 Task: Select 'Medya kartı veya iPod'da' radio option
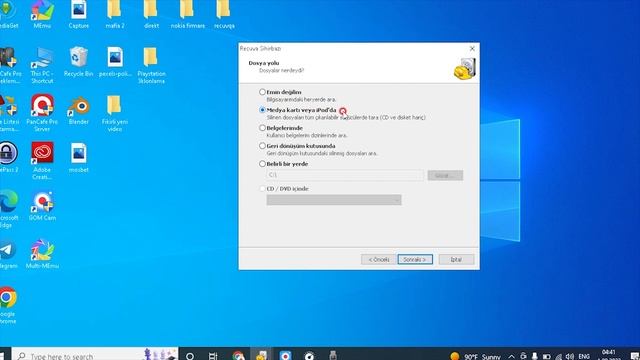tap(262, 110)
